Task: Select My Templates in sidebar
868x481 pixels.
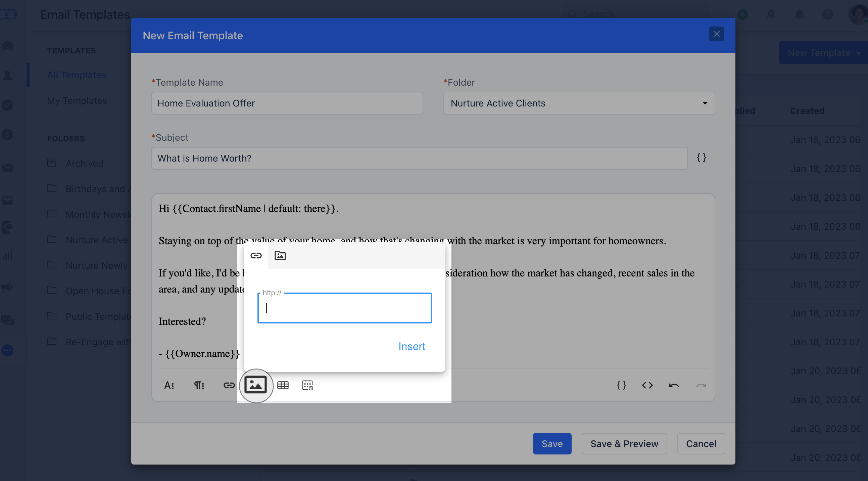Action: tap(77, 100)
